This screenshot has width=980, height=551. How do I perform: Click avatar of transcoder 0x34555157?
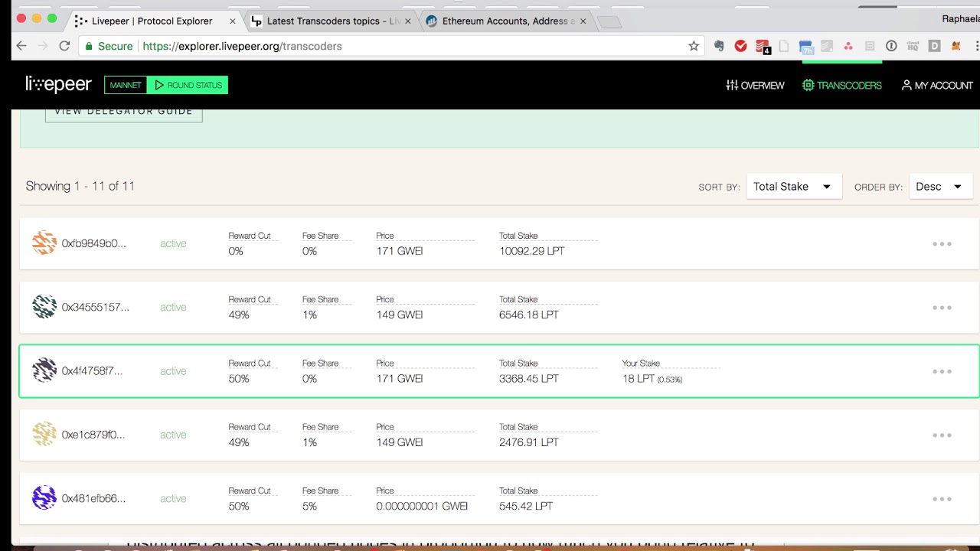[44, 307]
